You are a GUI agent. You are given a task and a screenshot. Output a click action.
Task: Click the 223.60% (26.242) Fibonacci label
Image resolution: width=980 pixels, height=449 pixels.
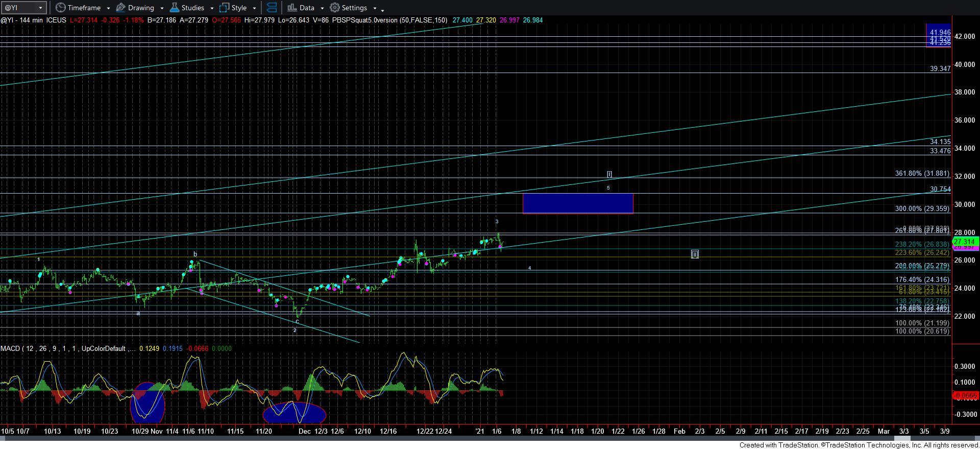pos(922,252)
